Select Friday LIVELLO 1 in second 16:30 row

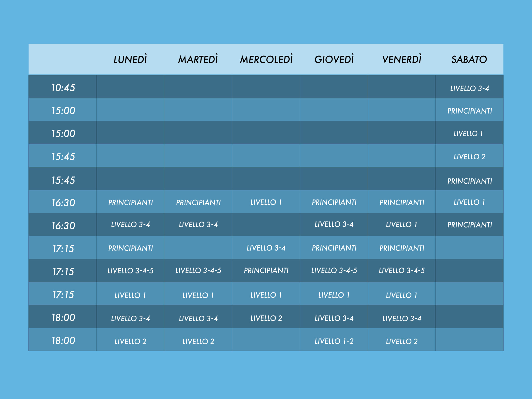pos(401,224)
